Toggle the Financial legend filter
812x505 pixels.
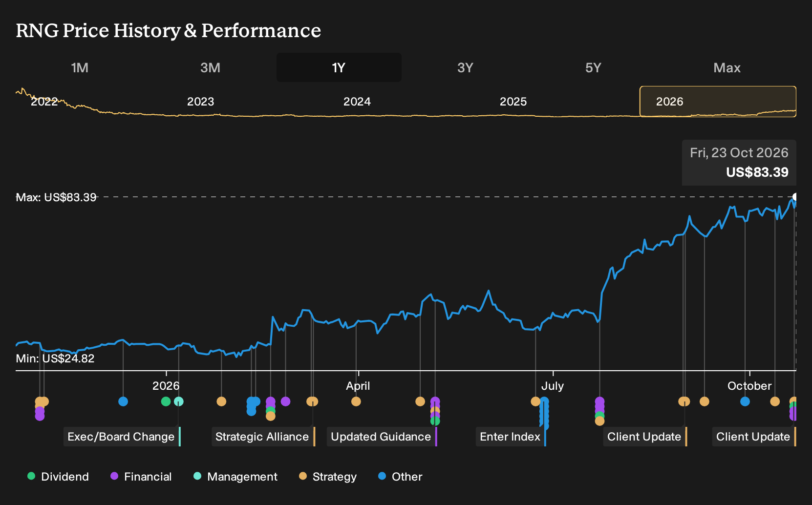coord(141,477)
